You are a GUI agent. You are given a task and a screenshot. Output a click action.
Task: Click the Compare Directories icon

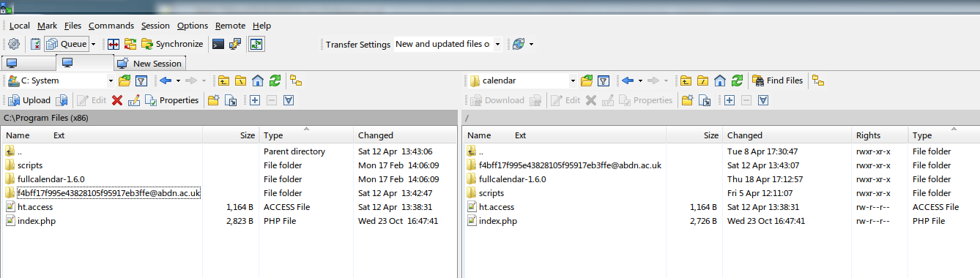point(114,44)
